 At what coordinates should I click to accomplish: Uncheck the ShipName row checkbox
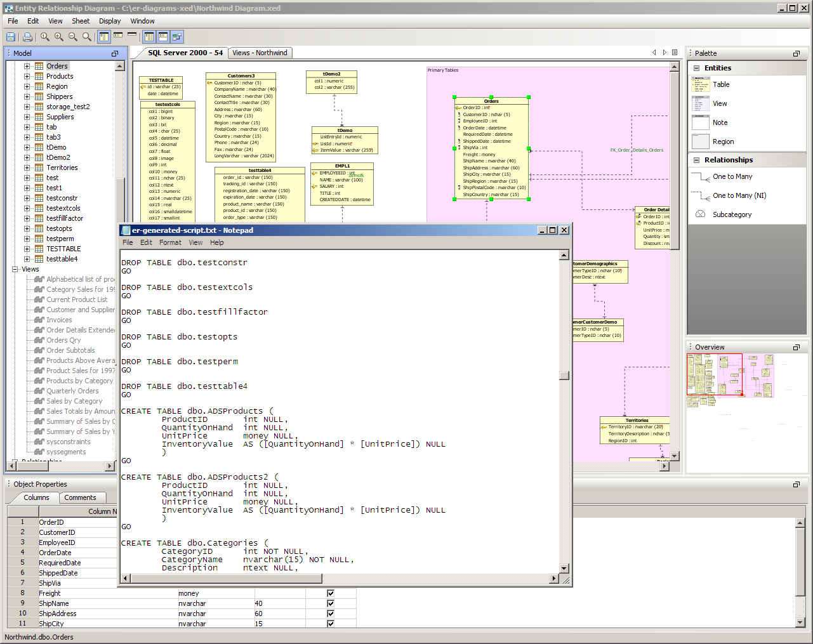coord(330,603)
